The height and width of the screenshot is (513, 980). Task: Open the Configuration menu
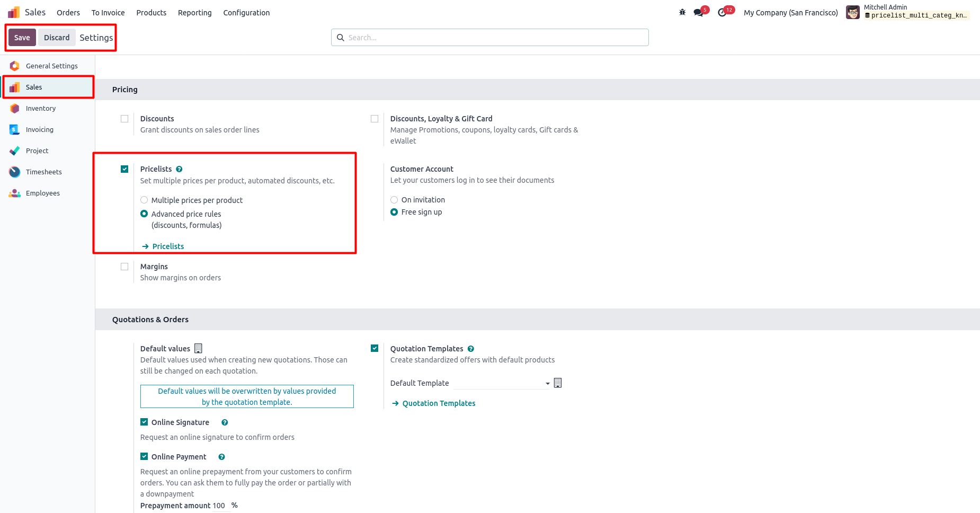point(246,13)
